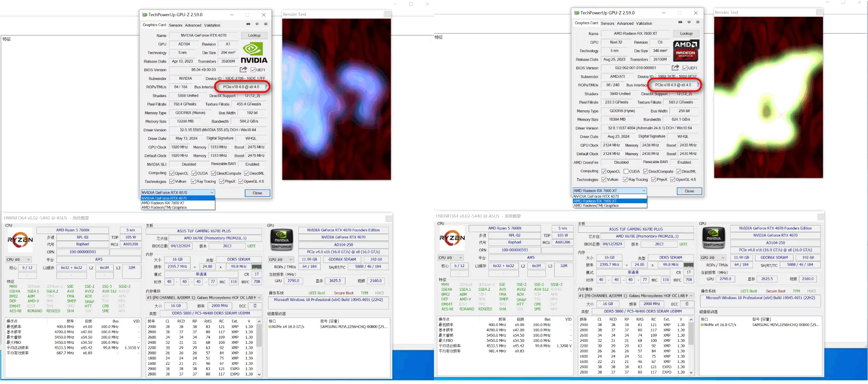Switch to the Sensors tab in the RTX 4070 GPU-Z window
Image resolution: width=868 pixels, height=384 pixels.
[x=175, y=25]
